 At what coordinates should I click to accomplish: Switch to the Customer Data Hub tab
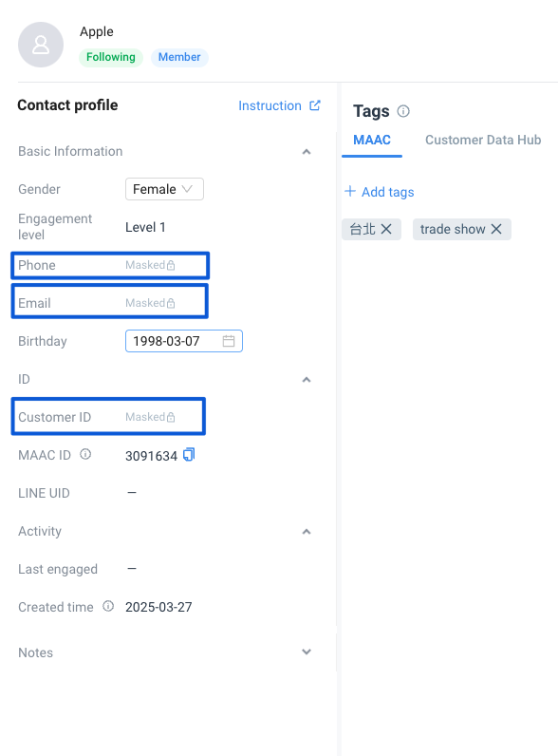pos(483,140)
